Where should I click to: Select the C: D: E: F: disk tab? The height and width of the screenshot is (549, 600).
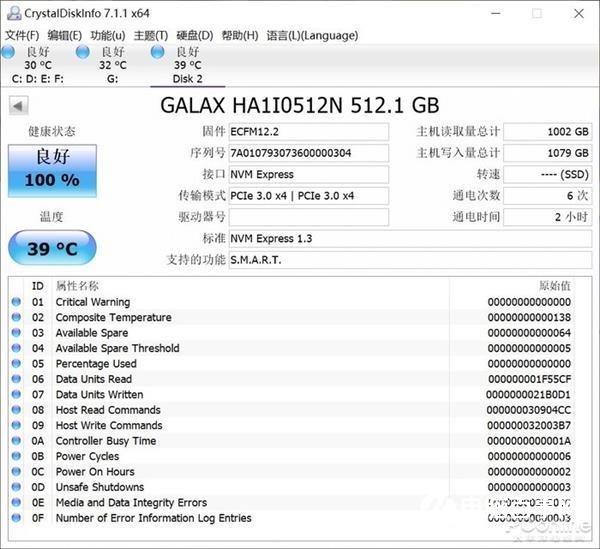point(38,65)
